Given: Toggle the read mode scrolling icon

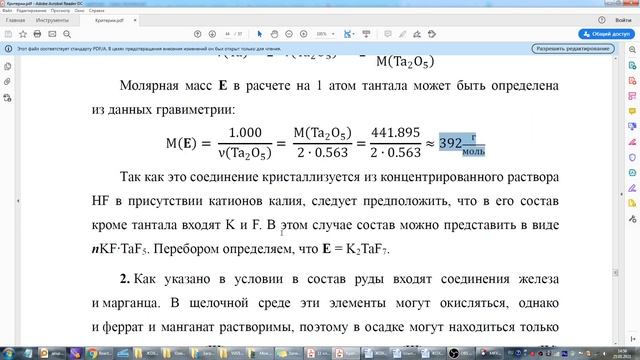Looking at the screenshot, I should [366, 34].
